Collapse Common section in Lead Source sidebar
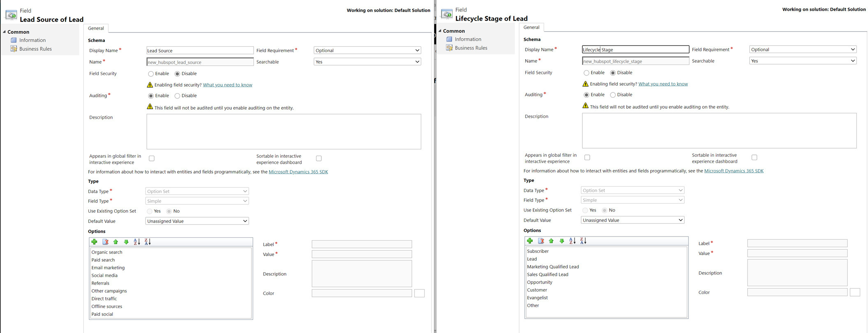 (5, 32)
